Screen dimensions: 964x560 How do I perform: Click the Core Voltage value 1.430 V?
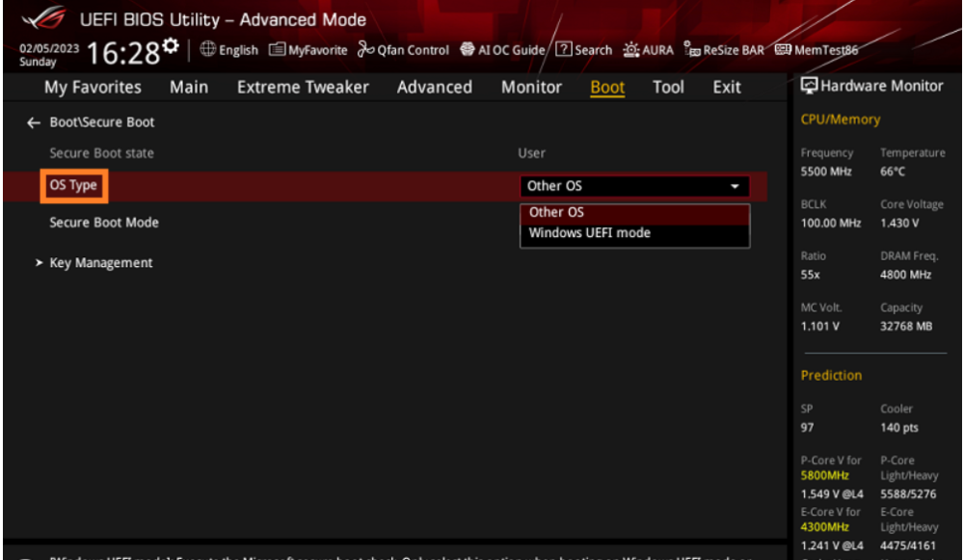[898, 224]
